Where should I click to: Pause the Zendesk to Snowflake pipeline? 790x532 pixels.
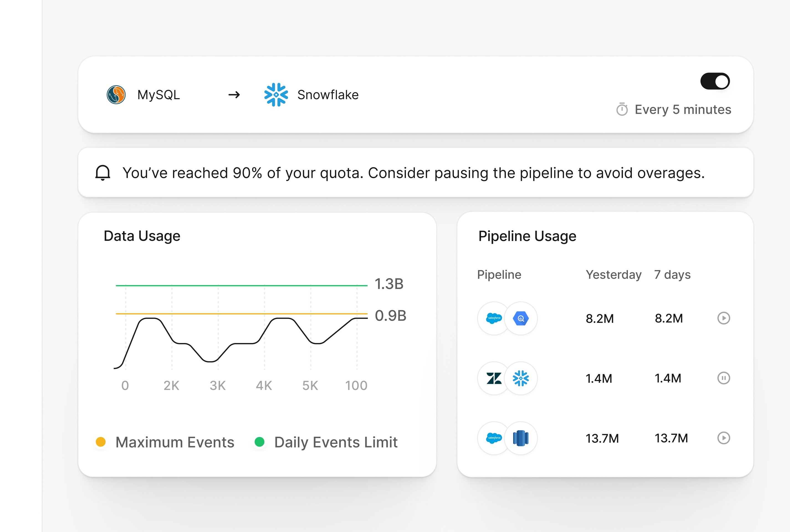pyautogui.click(x=724, y=378)
